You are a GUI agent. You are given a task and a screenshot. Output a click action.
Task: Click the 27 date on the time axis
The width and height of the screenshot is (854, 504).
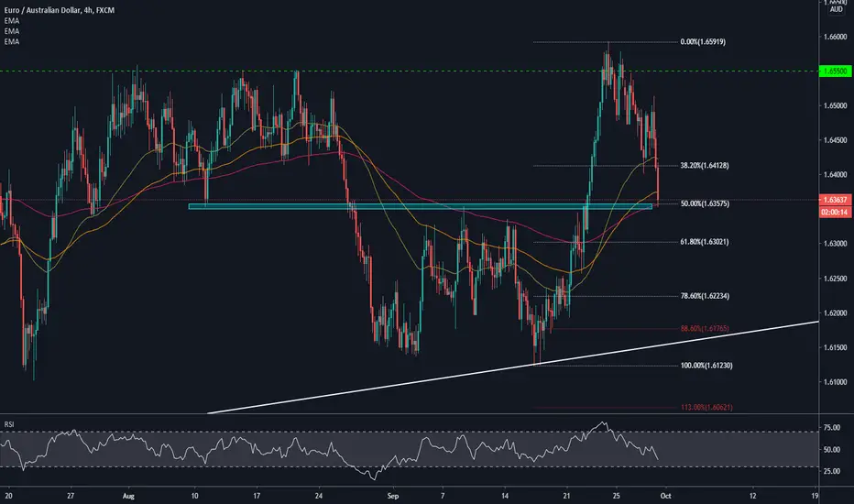tap(71, 496)
